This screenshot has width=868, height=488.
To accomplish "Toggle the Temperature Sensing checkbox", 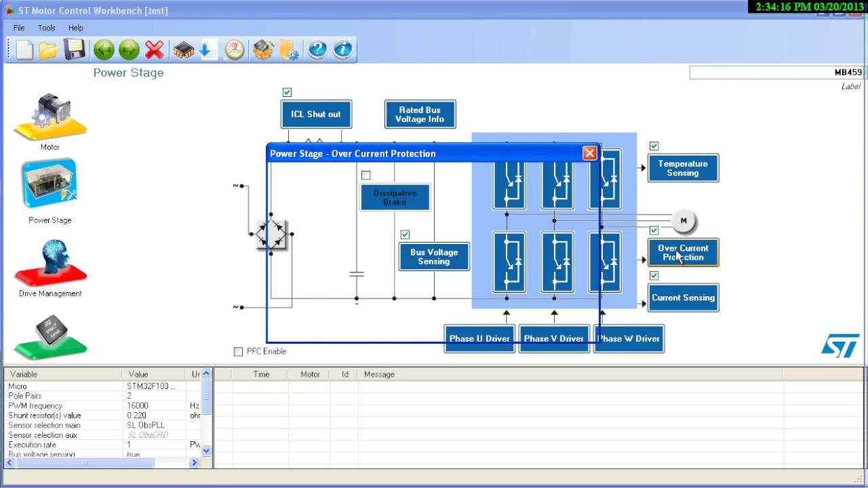I will pos(654,146).
